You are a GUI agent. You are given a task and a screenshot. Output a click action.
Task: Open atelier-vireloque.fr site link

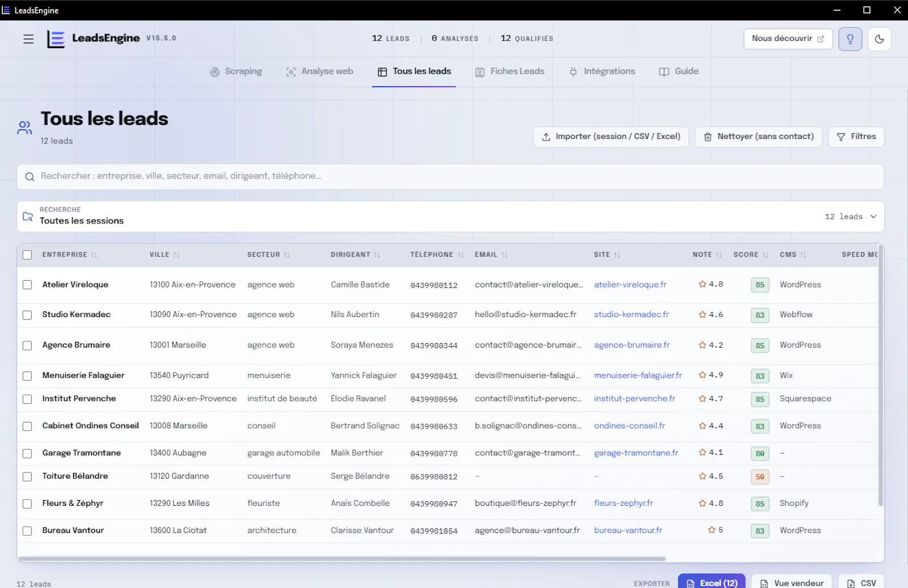pyautogui.click(x=630, y=285)
